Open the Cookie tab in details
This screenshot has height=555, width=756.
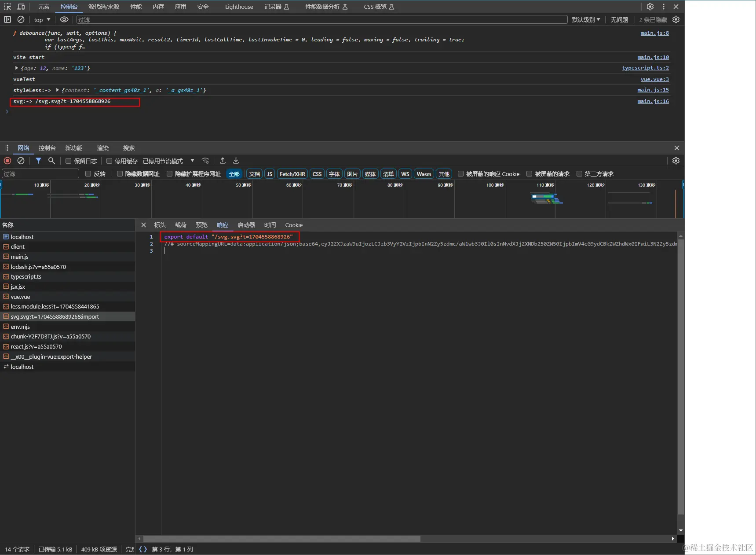coord(294,225)
